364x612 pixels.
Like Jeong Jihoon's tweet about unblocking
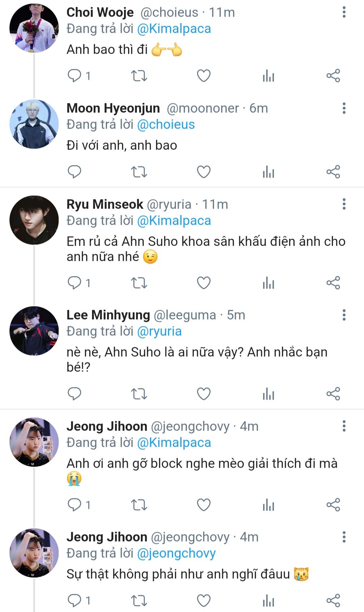pyautogui.click(x=204, y=505)
